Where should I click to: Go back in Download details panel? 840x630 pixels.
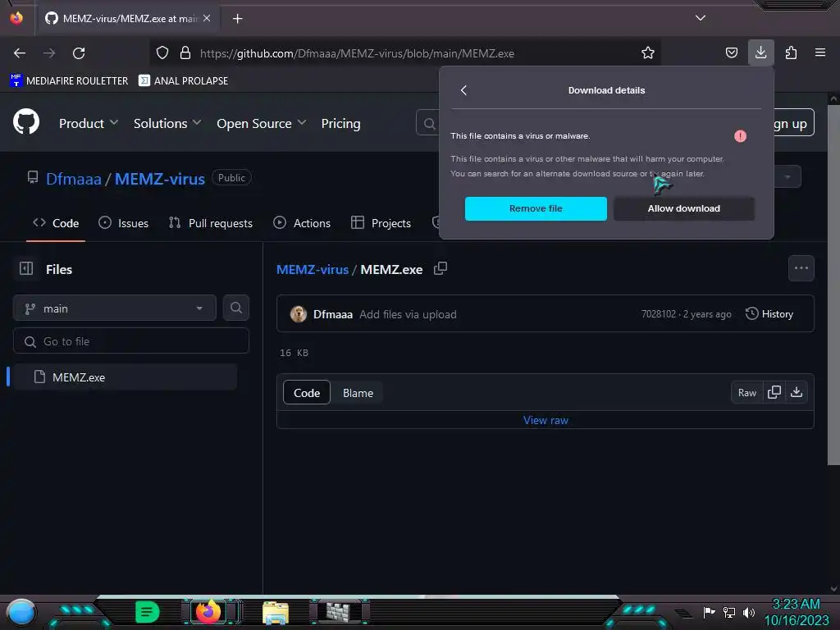point(464,90)
